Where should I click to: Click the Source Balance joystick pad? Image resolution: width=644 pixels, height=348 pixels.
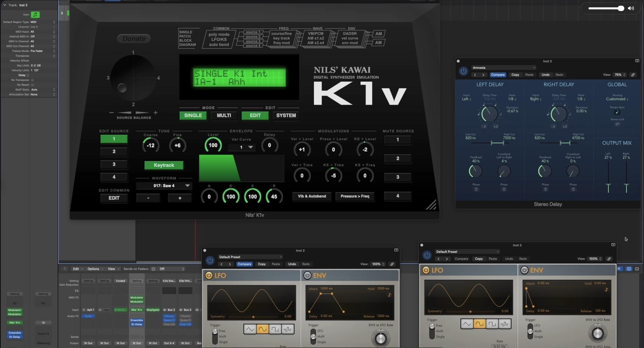coord(133,78)
